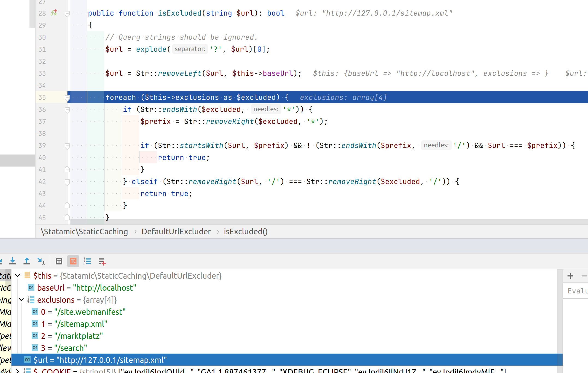
Task: Click the fold end marker at line 44
Action: tap(67, 205)
